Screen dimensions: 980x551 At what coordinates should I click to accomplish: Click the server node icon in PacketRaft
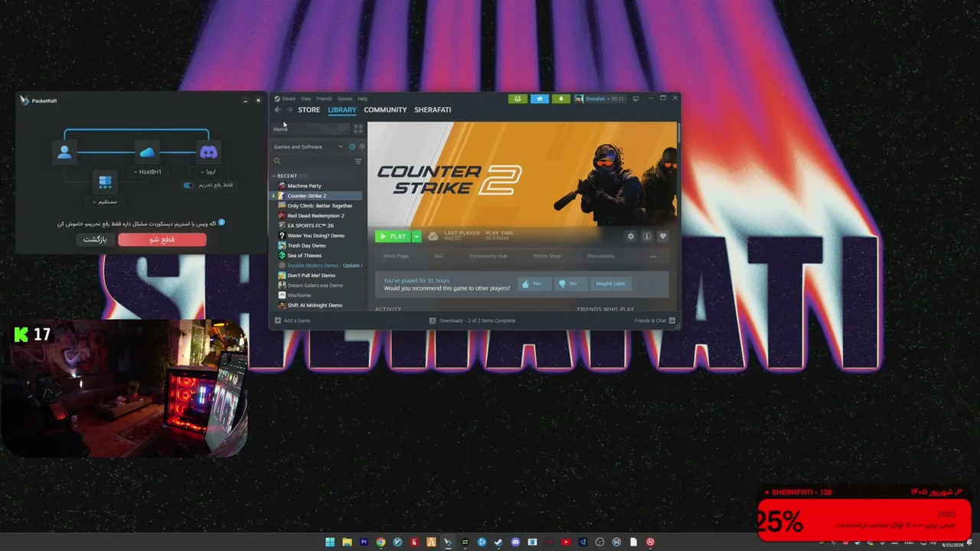tap(106, 182)
